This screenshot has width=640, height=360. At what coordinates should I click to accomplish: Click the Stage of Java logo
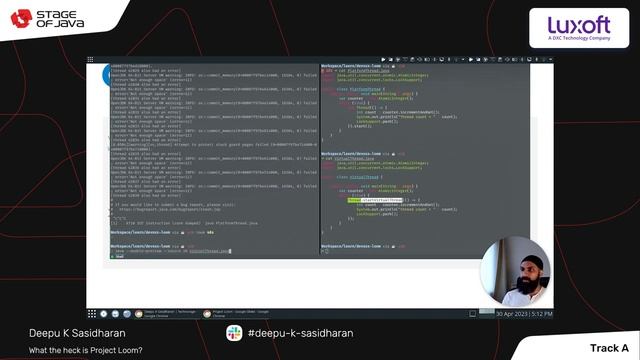click(47, 19)
